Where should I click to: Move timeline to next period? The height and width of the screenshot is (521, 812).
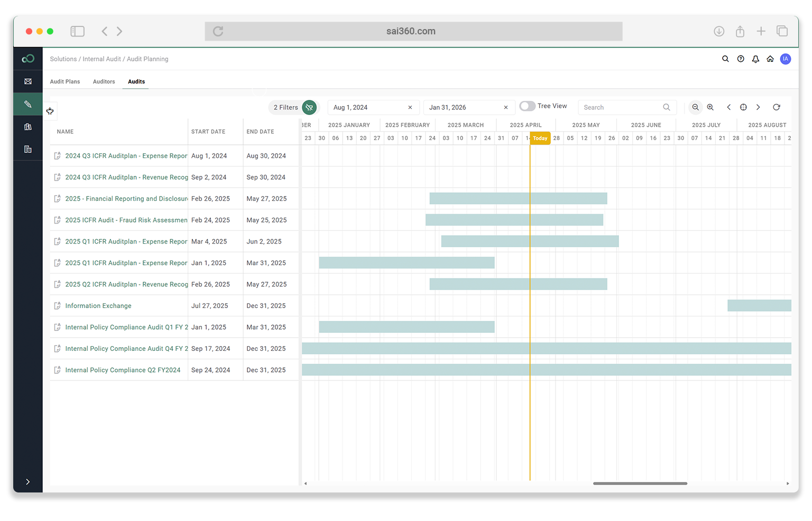(758, 107)
